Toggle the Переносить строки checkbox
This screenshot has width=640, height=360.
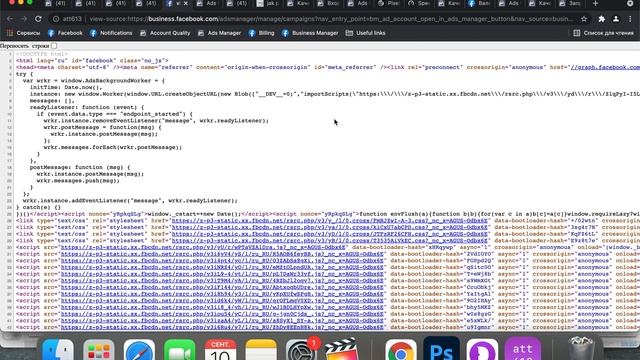pos(54,46)
